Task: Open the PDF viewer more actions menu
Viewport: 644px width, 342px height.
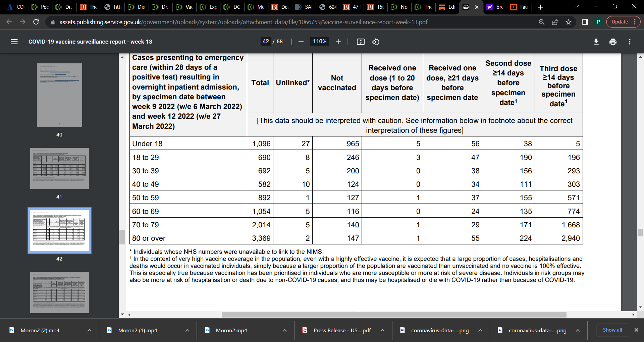Action: coord(630,42)
